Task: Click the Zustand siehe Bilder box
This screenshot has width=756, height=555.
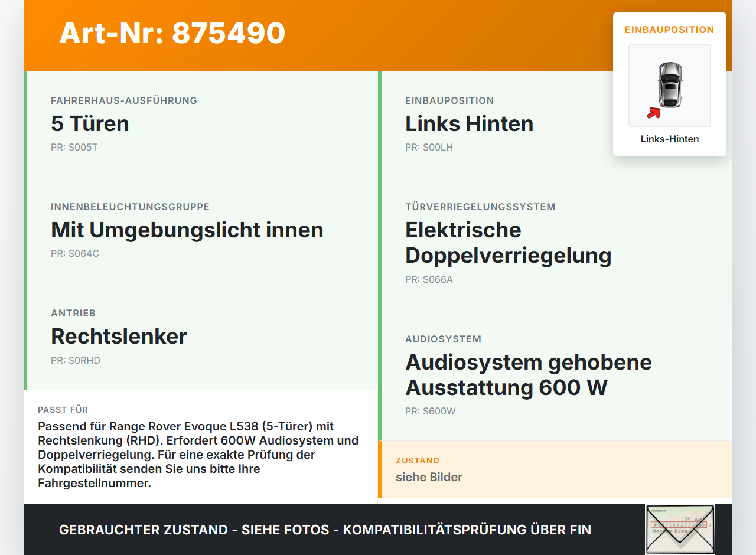Action: point(555,469)
